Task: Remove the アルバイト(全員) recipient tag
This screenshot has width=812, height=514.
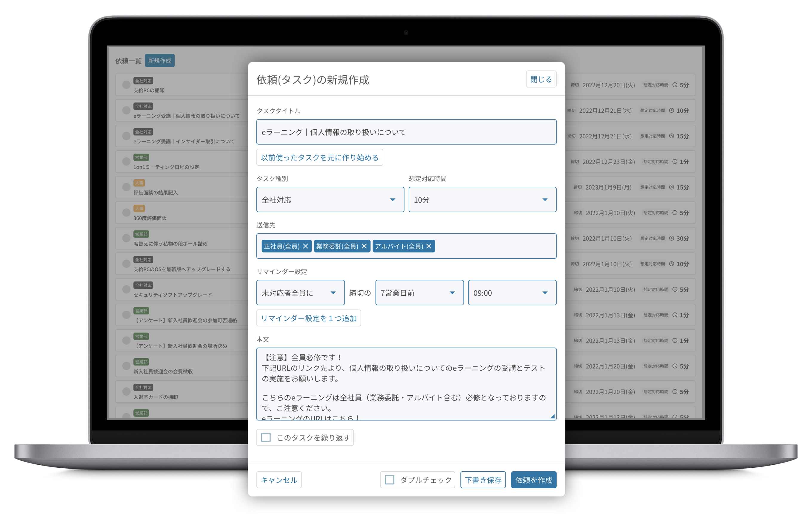Action: [429, 246]
